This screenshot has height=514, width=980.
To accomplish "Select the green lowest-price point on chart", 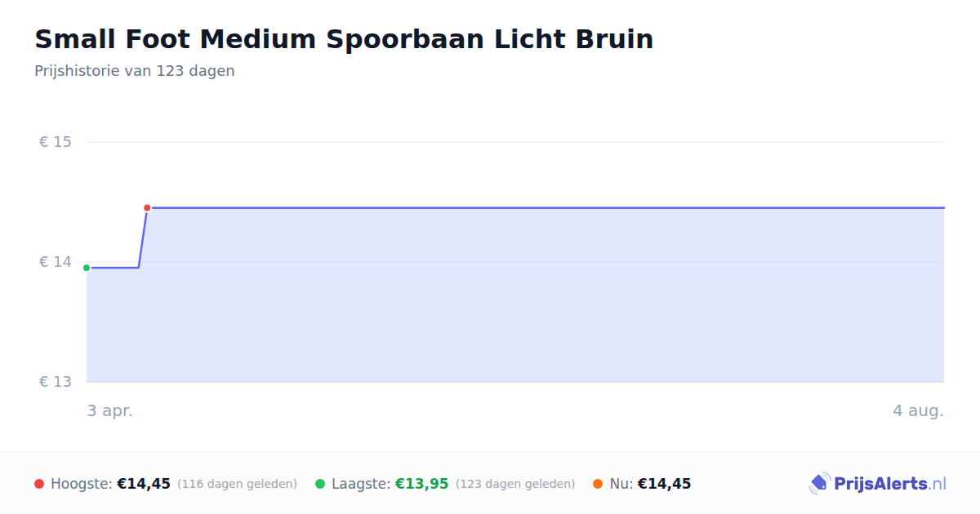I will (x=87, y=268).
